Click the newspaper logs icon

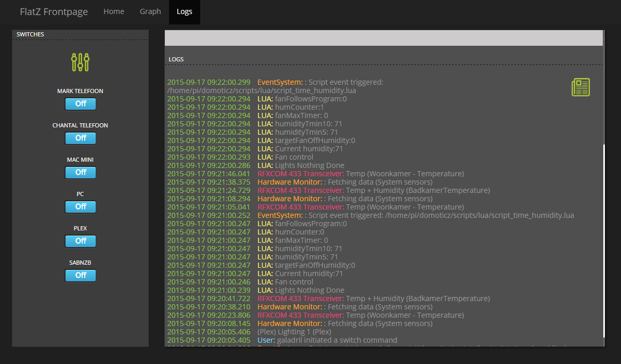[580, 87]
